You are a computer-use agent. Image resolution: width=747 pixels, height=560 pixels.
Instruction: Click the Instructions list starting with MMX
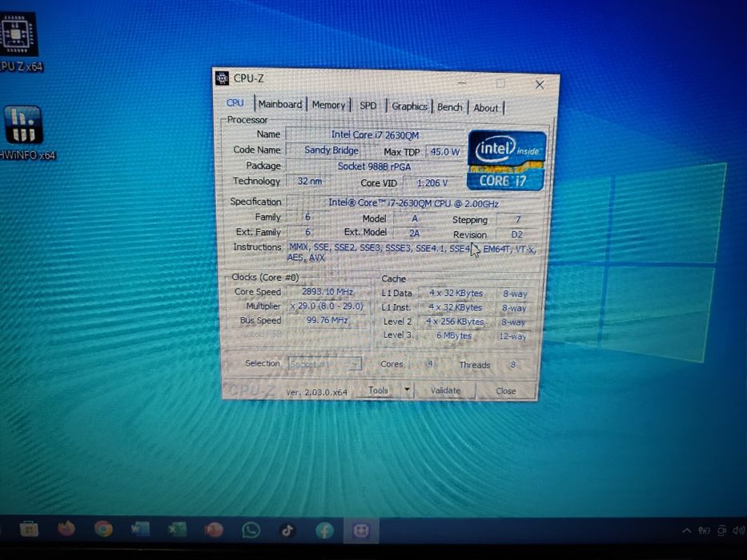click(412, 253)
